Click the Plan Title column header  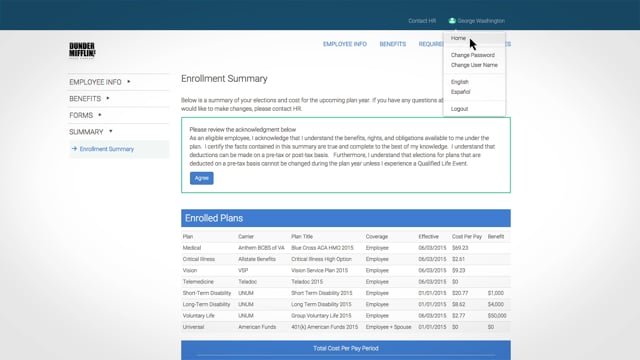click(x=302, y=236)
